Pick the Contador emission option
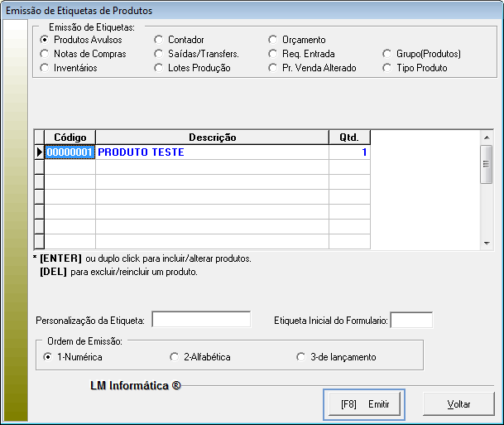 point(159,40)
